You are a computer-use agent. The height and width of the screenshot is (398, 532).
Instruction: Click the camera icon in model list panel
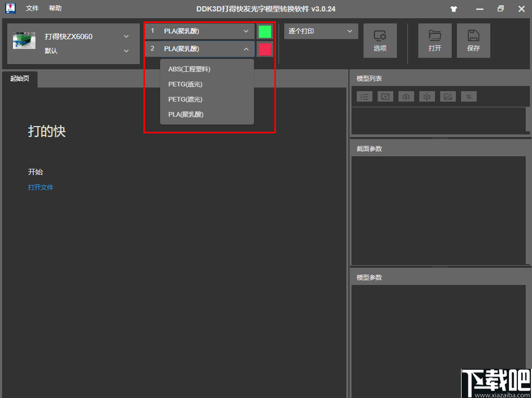click(385, 96)
